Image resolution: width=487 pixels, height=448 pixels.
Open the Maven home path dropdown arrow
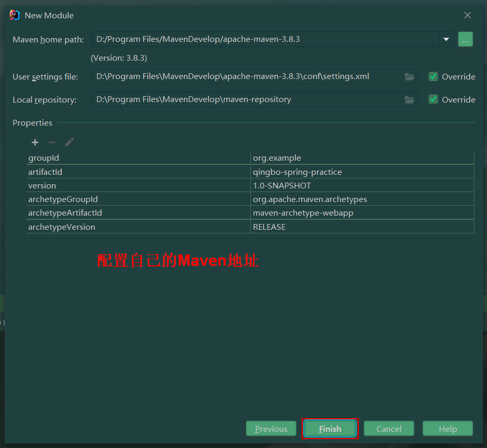coord(446,39)
